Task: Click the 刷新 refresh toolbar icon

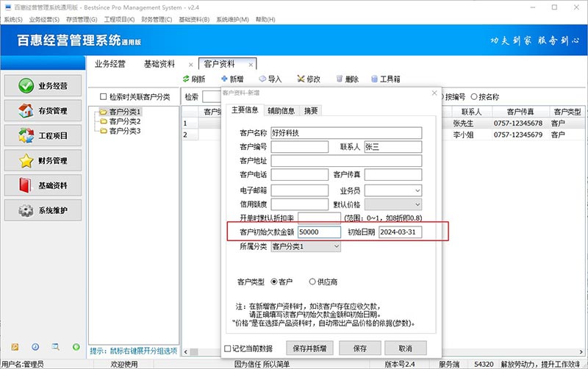Action: pos(186,79)
